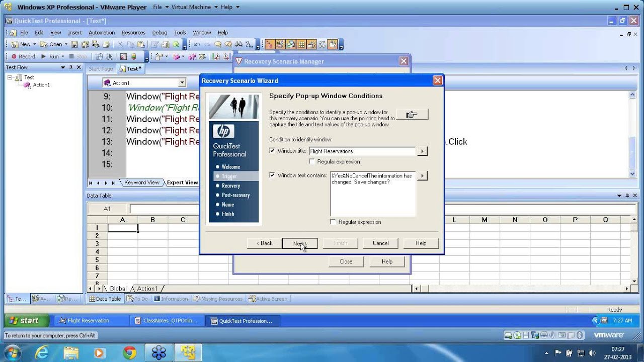Open the New button dropdown arrow
Screen dimensions: 644x362
pyautogui.click(x=34, y=44)
